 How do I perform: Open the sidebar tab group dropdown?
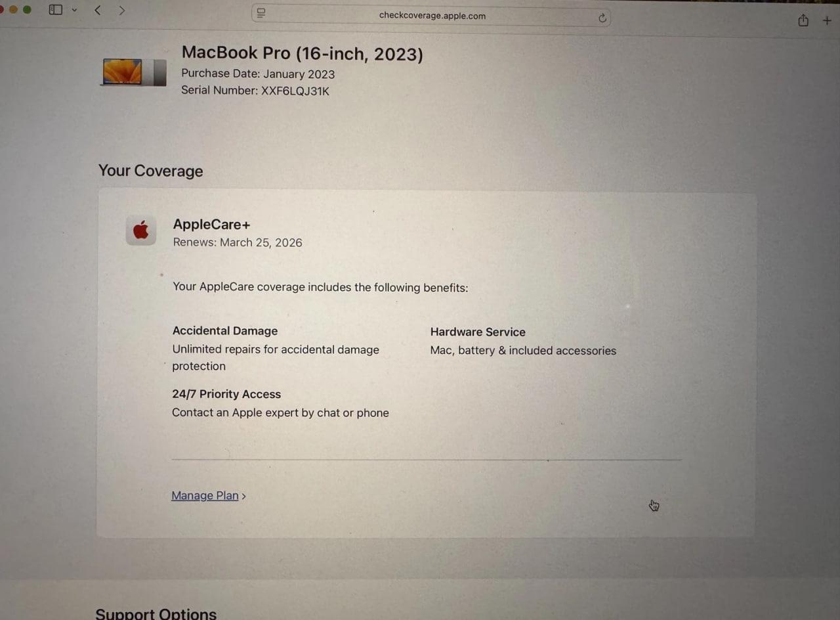click(74, 11)
